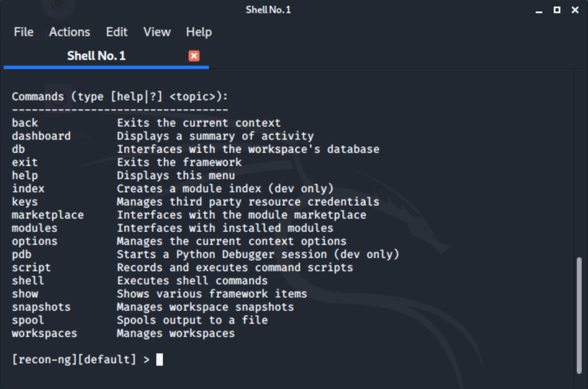Select the Shell No. 1 tab

[106, 56]
